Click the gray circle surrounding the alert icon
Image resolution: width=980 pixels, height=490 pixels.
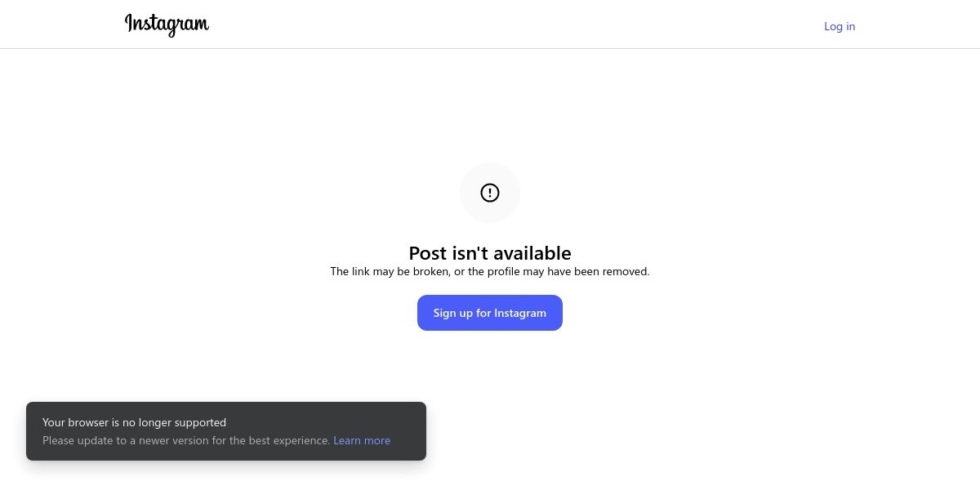point(490,193)
